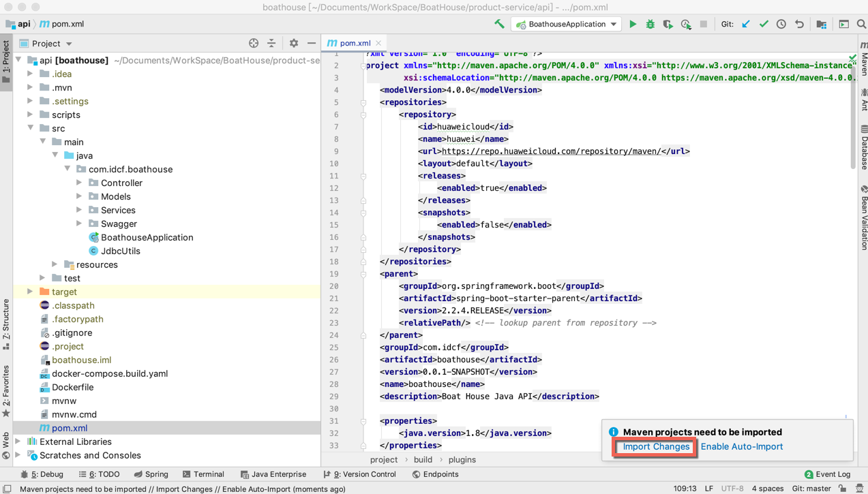Revert changes with Git rollback icon
868x494 pixels.
click(x=799, y=25)
